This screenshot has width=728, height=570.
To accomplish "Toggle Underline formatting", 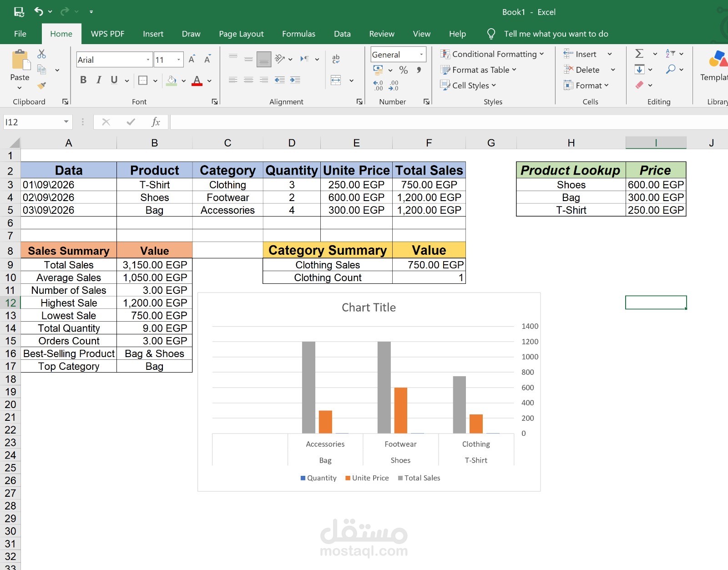I will [114, 80].
